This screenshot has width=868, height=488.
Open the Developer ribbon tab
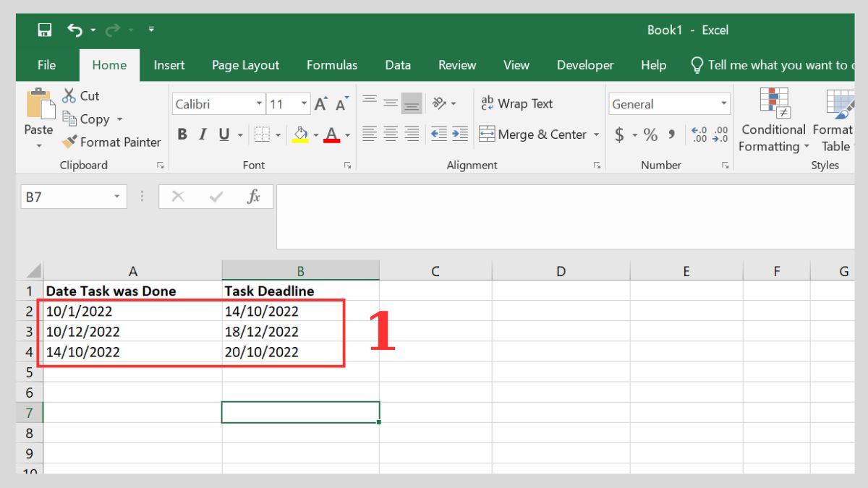[x=585, y=65]
